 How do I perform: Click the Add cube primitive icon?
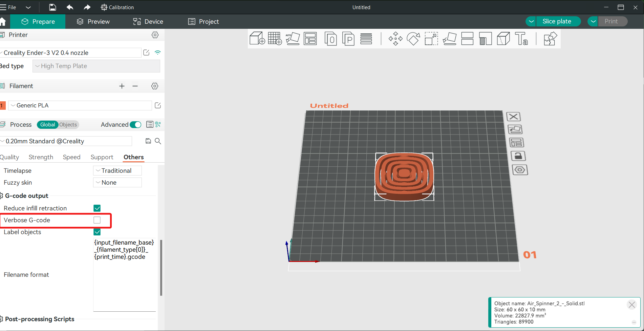coord(257,39)
